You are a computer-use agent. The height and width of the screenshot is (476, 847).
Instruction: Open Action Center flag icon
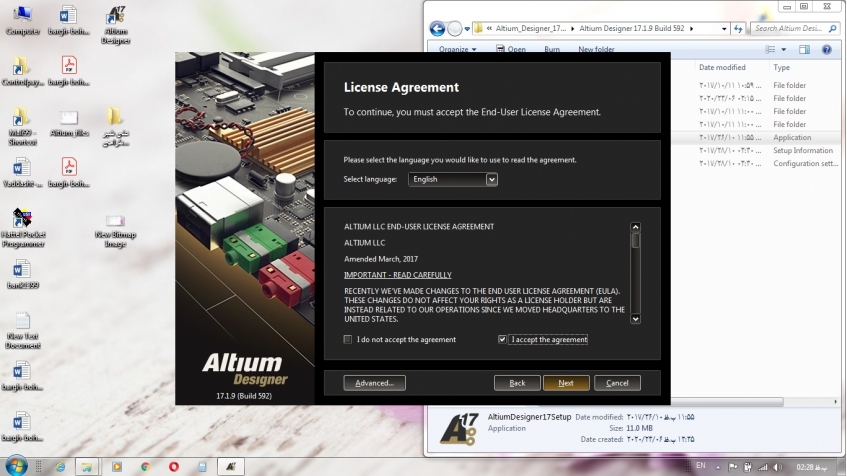click(733, 467)
